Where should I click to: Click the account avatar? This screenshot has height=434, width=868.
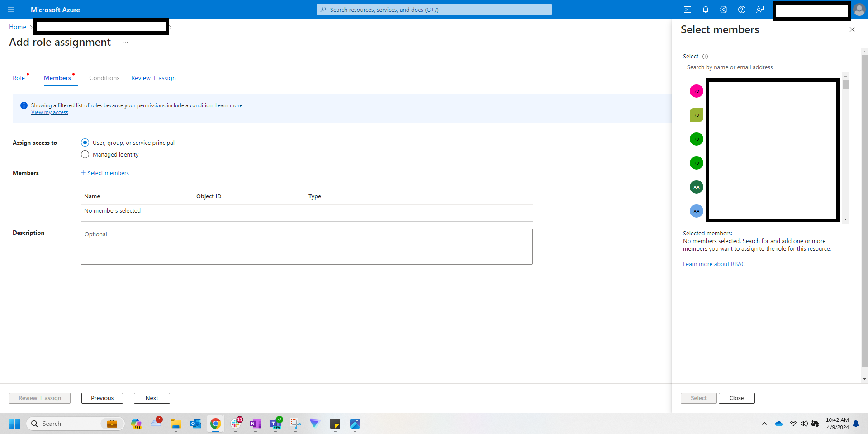tap(859, 10)
